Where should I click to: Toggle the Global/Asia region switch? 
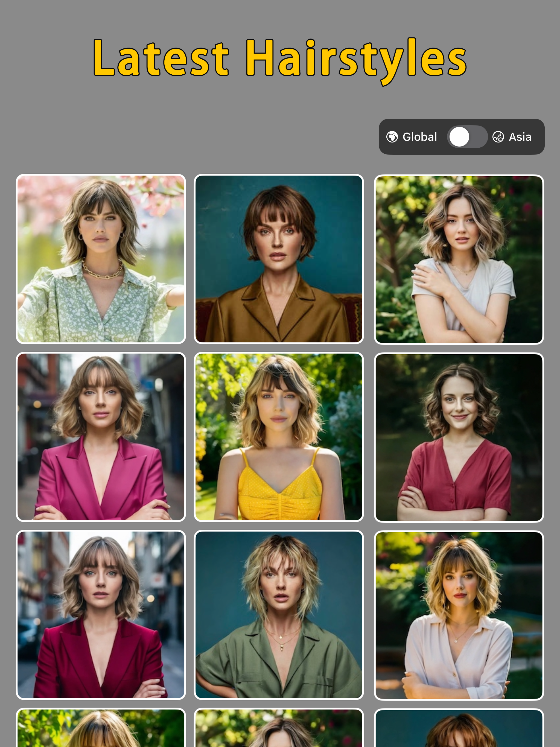[x=467, y=137]
